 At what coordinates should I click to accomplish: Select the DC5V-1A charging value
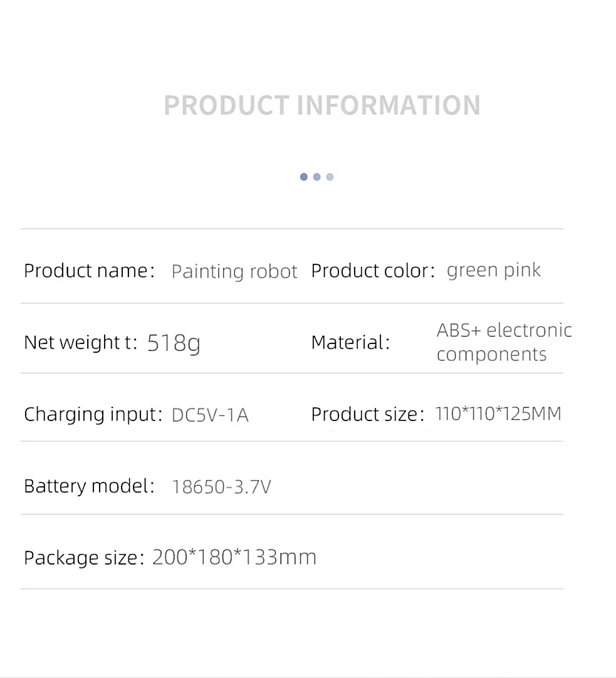[210, 415]
